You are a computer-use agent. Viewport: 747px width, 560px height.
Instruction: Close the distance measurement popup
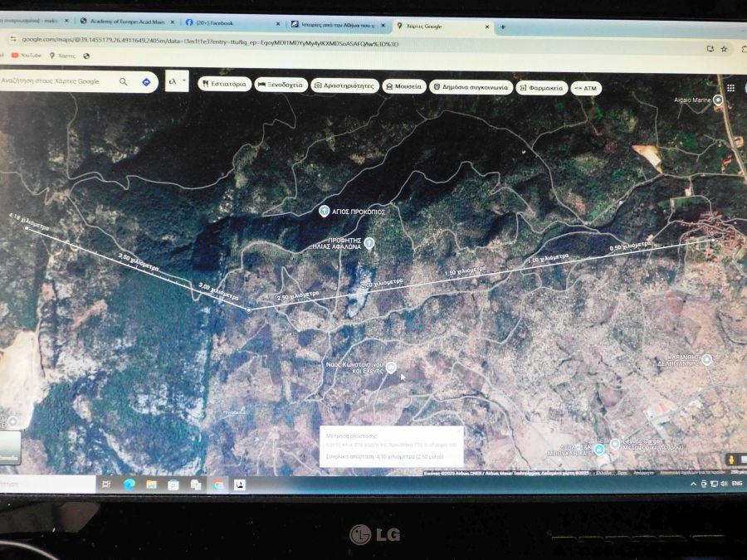[459, 430]
